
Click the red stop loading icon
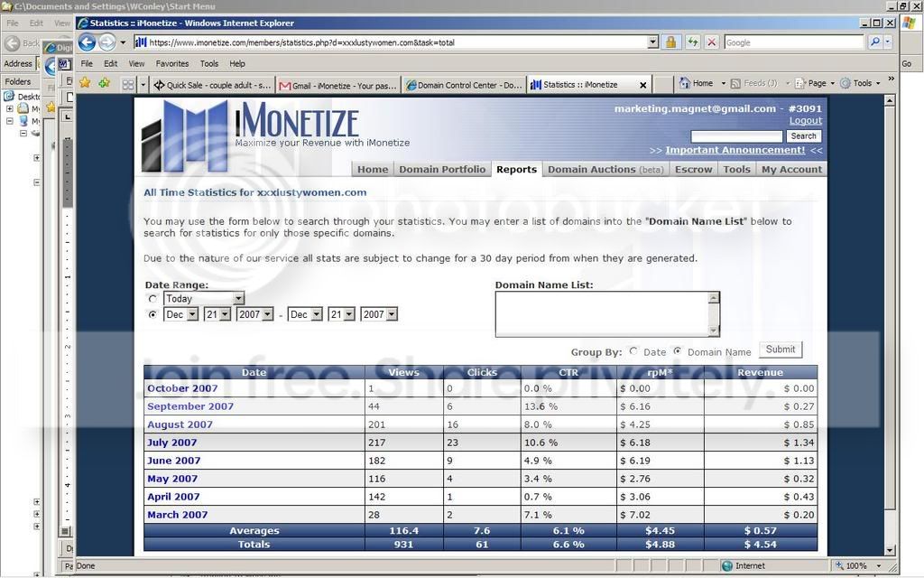click(x=711, y=42)
